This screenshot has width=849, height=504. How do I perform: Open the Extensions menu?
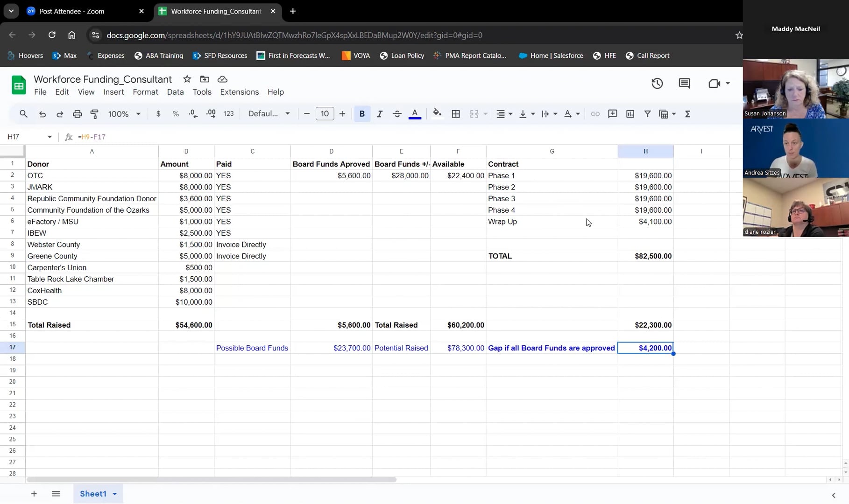[239, 92]
